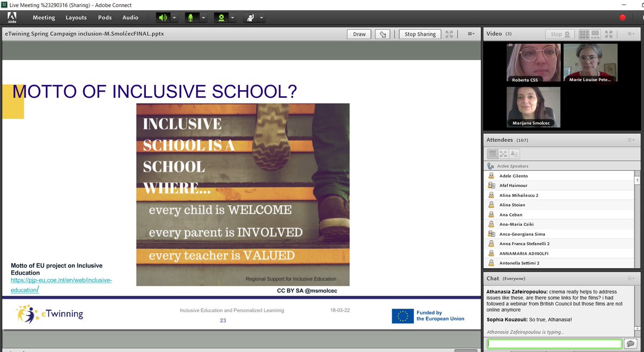Open the Video pod options menu
The image size is (644, 352).
(x=631, y=33)
